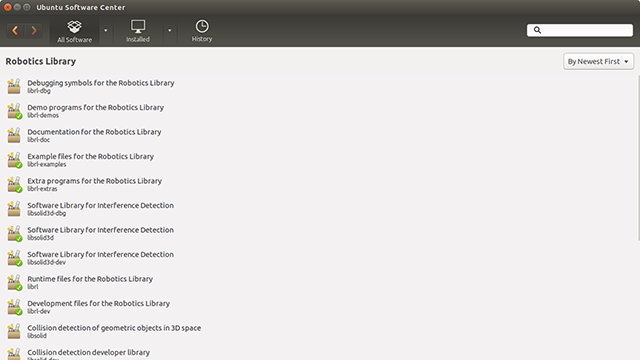Expand the Installed dropdown arrow

(169, 30)
